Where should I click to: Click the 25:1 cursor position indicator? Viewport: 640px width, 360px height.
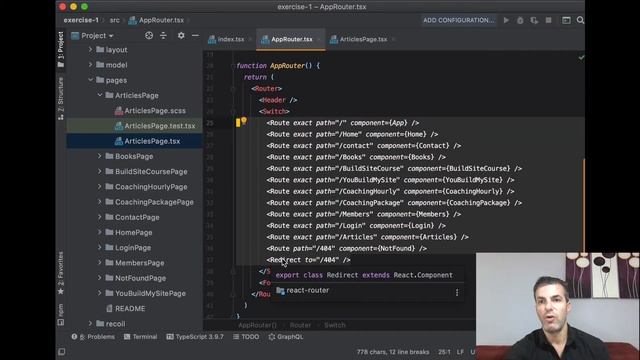pyautogui.click(x=444, y=351)
